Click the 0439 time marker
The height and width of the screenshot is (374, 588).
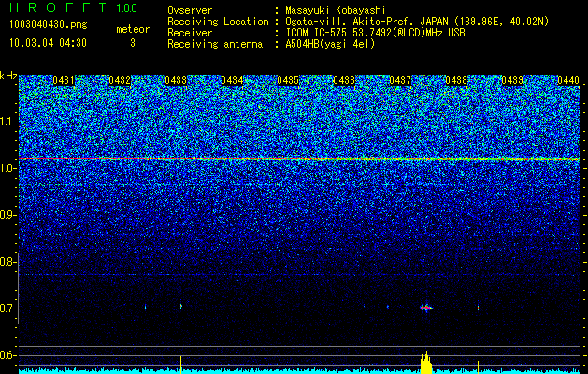tap(512, 80)
